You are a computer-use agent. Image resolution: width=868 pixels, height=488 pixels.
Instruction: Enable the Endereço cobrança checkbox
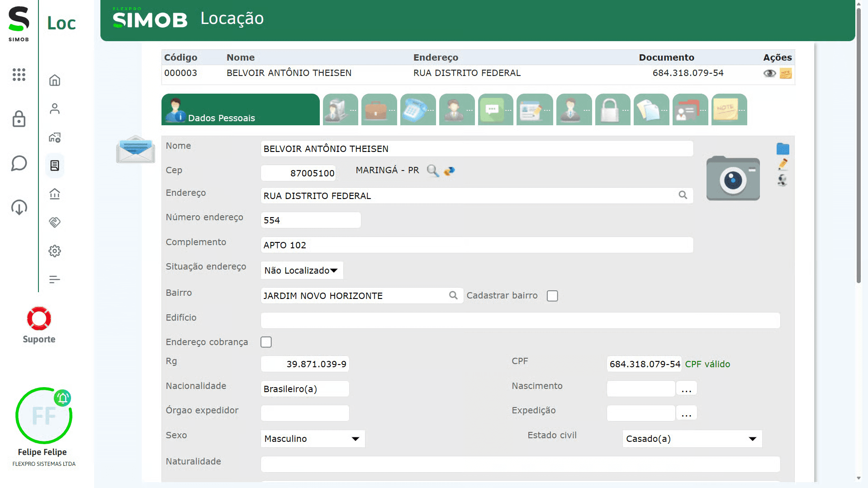[266, 342]
